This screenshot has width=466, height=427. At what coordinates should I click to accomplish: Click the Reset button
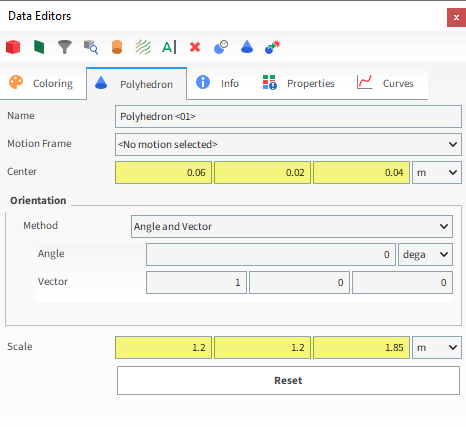[288, 380]
